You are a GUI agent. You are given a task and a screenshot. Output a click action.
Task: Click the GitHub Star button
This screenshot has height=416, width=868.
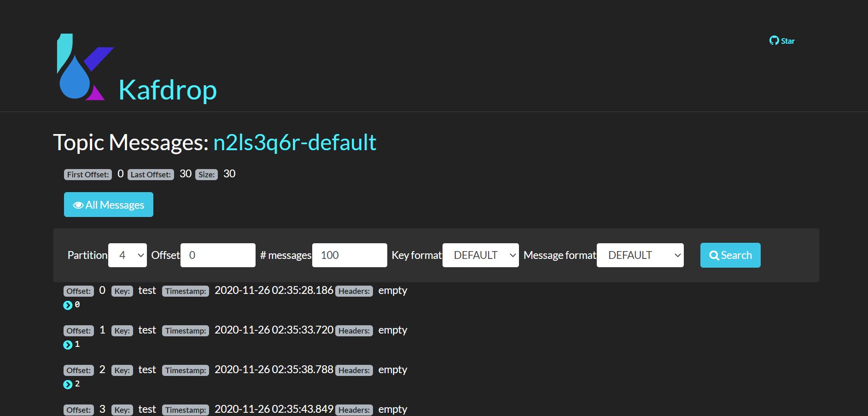click(x=782, y=41)
